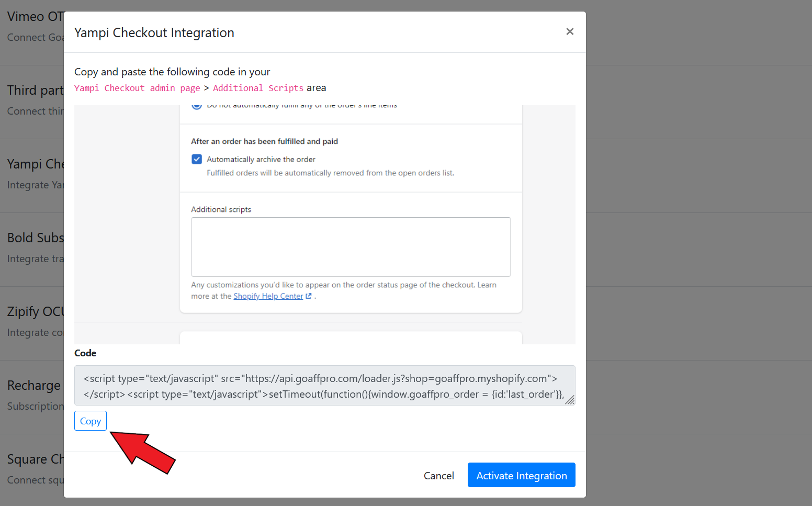Click inside the Code script textarea
812x506 pixels.
(325, 386)
